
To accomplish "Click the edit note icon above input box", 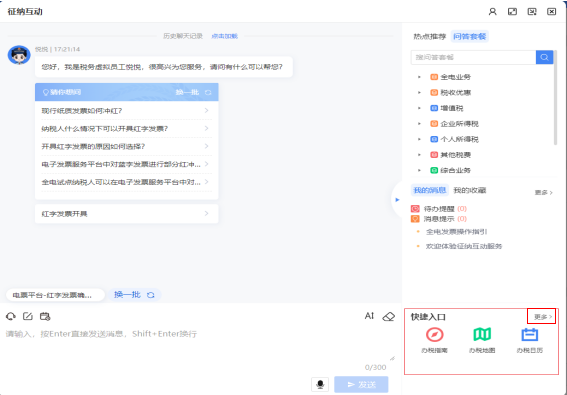I will pos(28,317).
